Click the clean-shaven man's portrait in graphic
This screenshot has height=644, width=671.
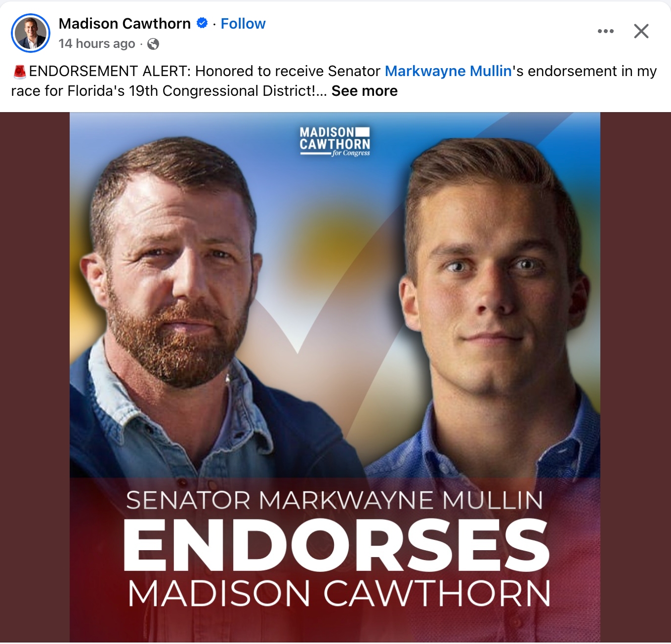point(494,296)
